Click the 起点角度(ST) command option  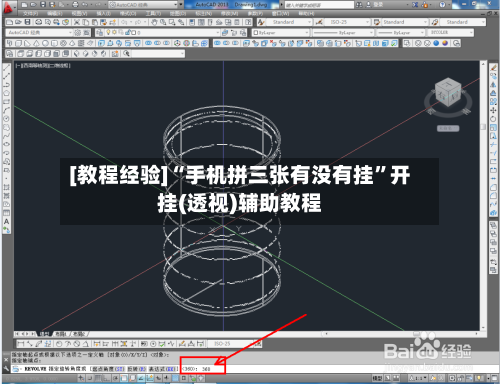point(108,369)
